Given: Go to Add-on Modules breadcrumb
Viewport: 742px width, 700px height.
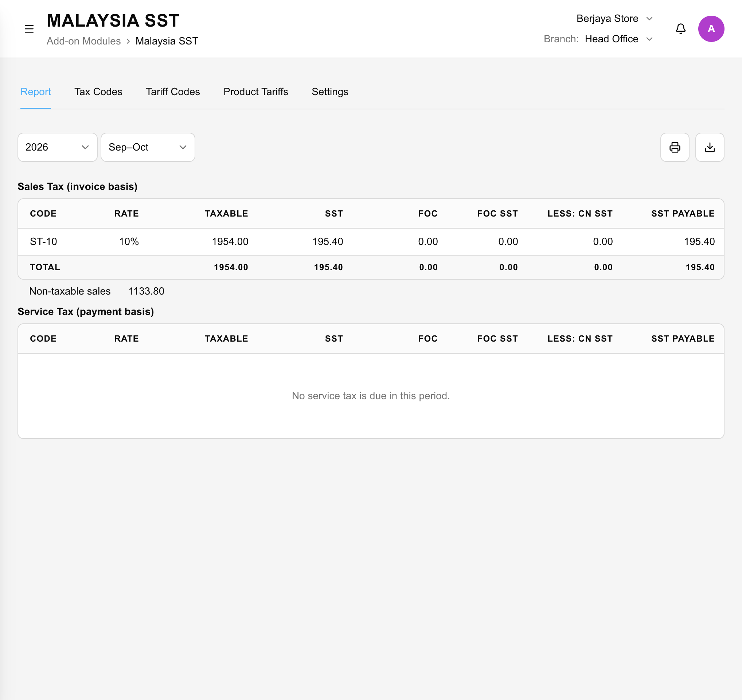Looking at the screenshot, I should [83, 41].
